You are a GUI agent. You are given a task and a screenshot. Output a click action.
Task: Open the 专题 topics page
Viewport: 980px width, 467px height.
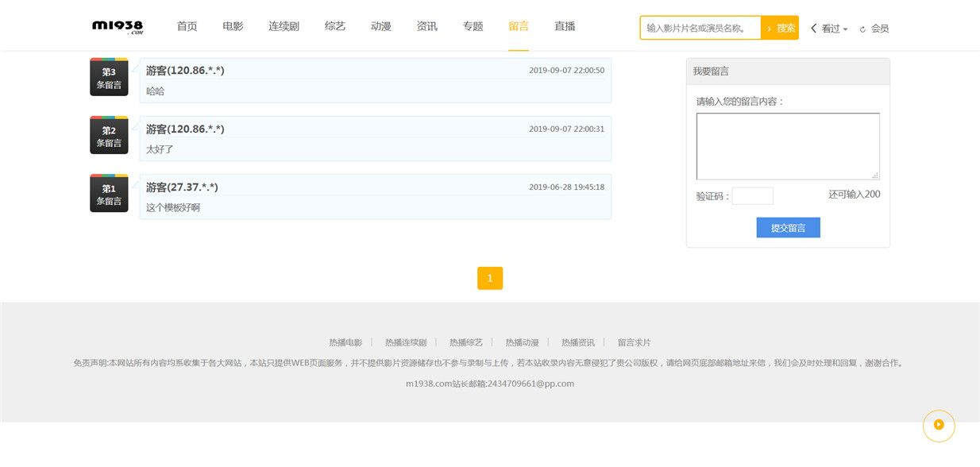point(473,26)
